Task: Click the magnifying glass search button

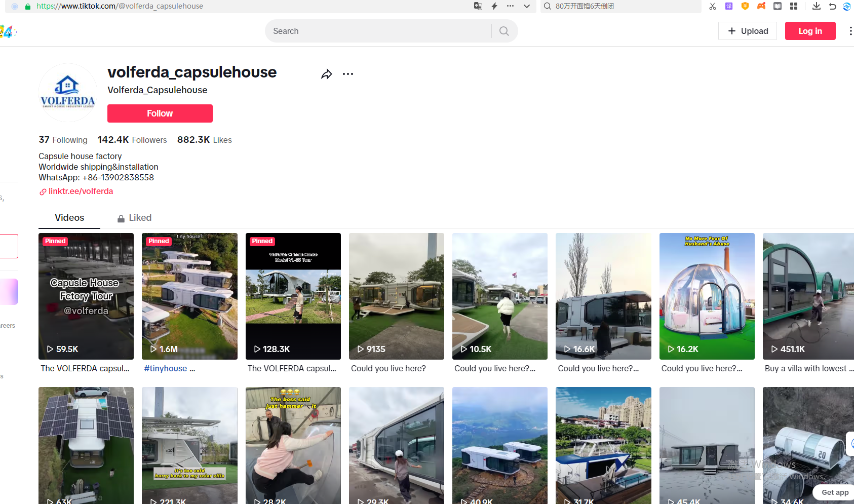Action: (504, 31)
